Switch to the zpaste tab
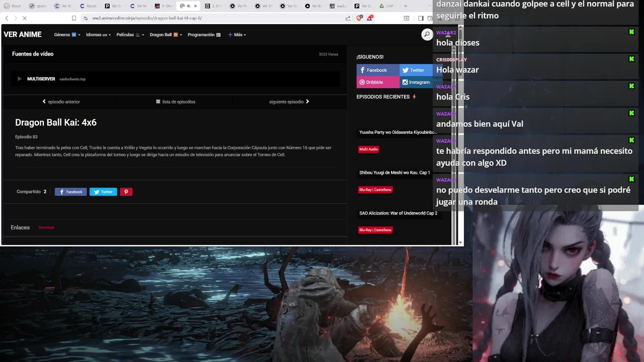Viewport: 644px width, 362px height. [39, 6]
